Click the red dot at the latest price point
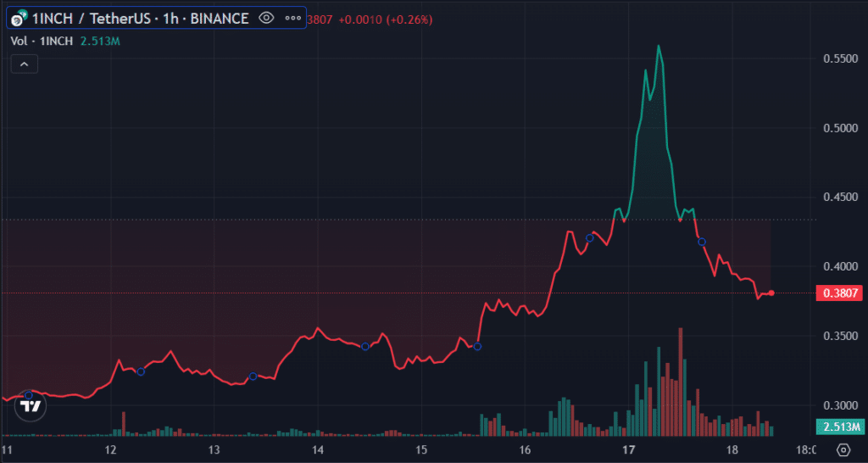 point(771,293)
